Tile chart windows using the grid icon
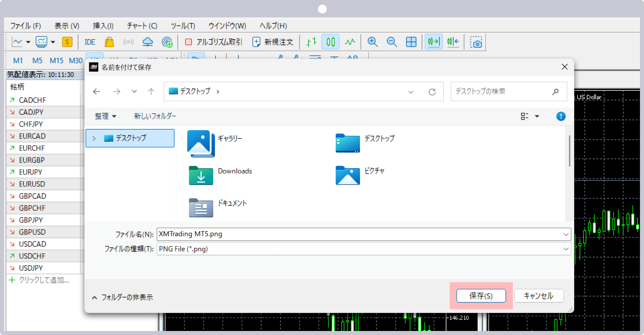Image resolution: width=644 pixels, height=335 pixels. pyautogui.click(x=411, y=42)
